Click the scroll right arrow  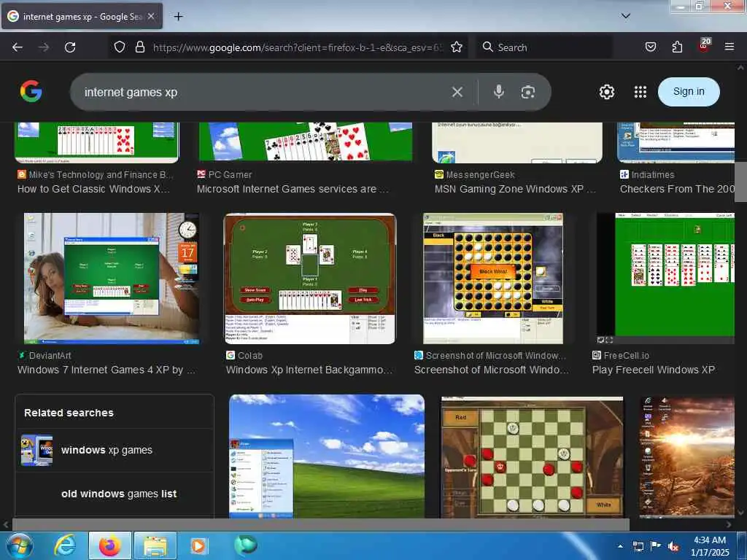point(729,524)
